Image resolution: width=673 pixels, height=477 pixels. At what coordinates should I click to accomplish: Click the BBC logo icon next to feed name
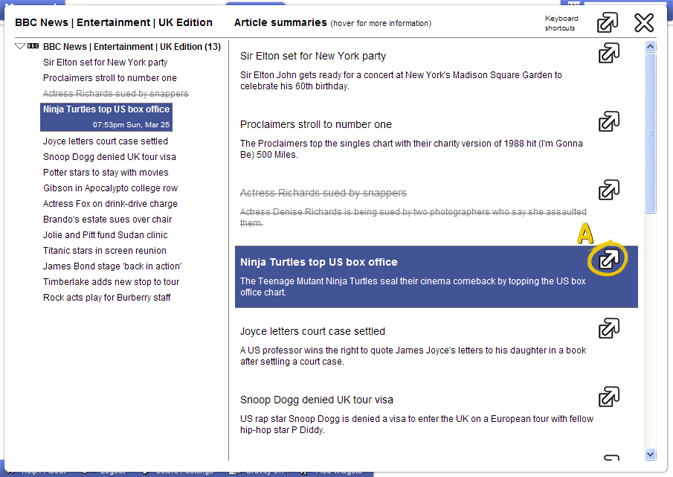tap(33, 46)
